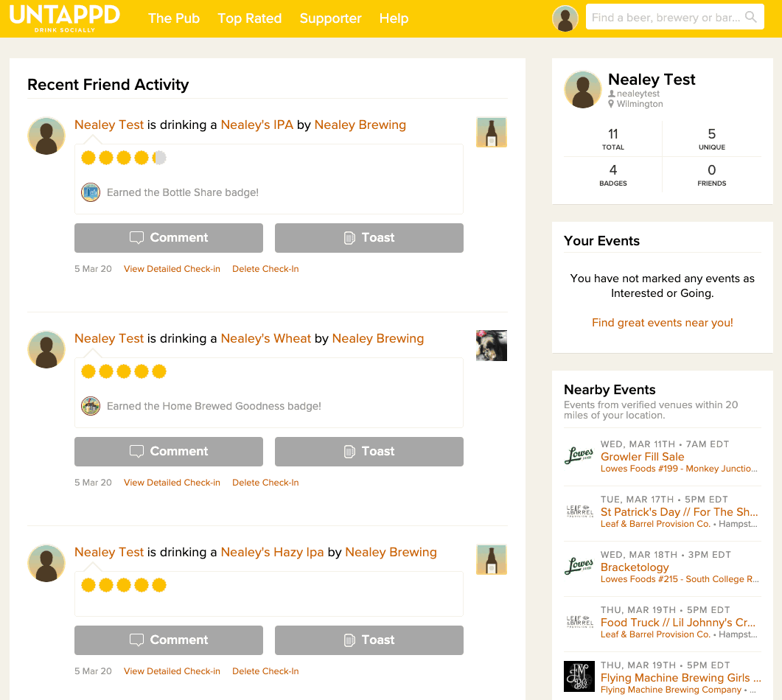Click Lowes logo beside Bracketology event
782x700 pixels.
tap(579, 566)
